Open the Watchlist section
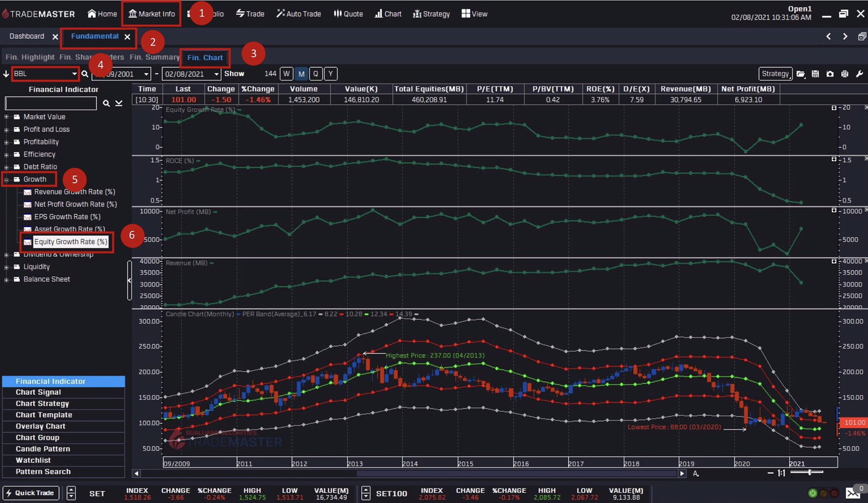The height and width of the screenshot is (503, 868). coord(63,461)
